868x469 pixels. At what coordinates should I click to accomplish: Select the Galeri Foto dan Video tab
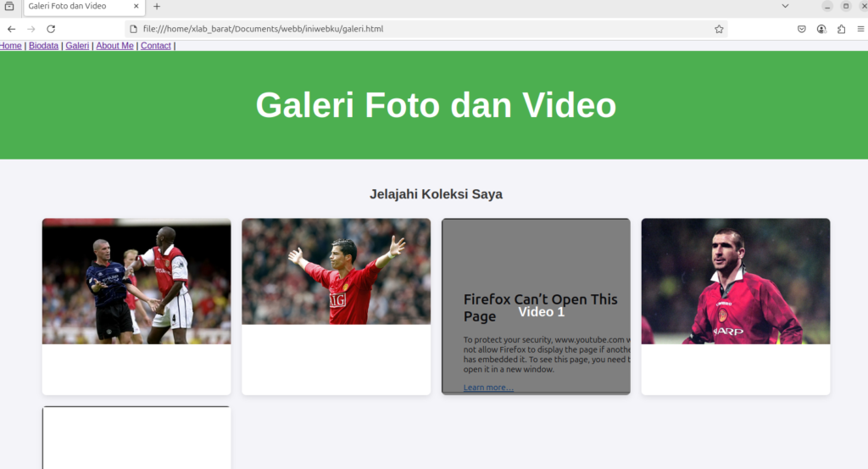pos(84,7)
